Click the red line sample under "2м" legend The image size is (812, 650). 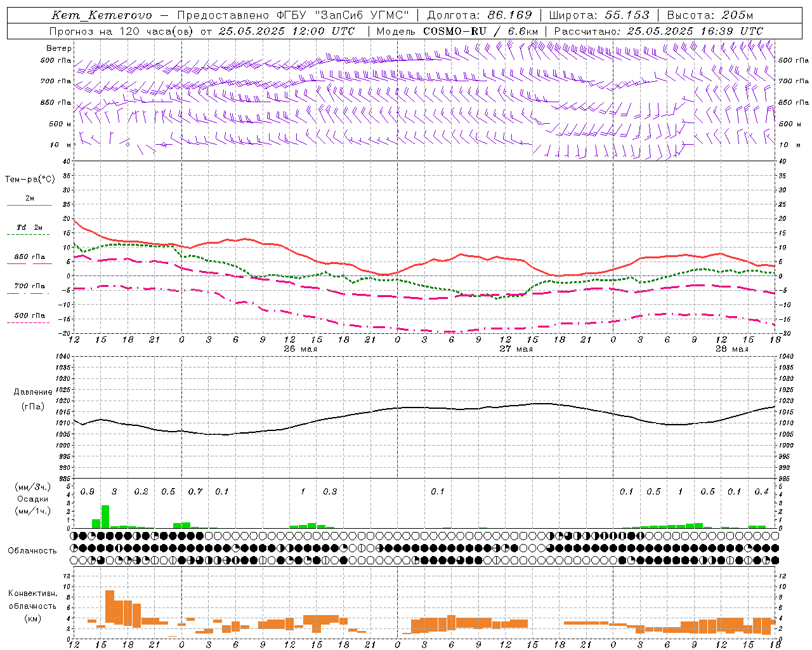(x=29, y=205)
